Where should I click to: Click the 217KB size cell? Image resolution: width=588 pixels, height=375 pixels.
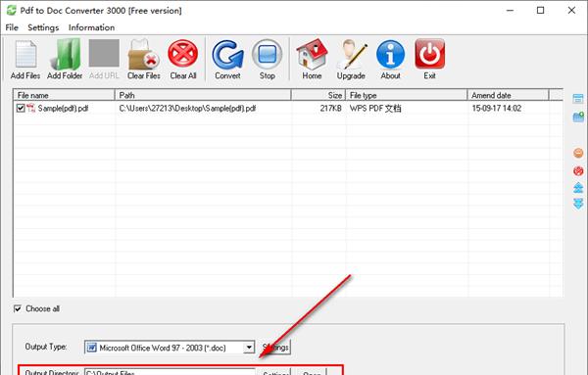[331, 109]
